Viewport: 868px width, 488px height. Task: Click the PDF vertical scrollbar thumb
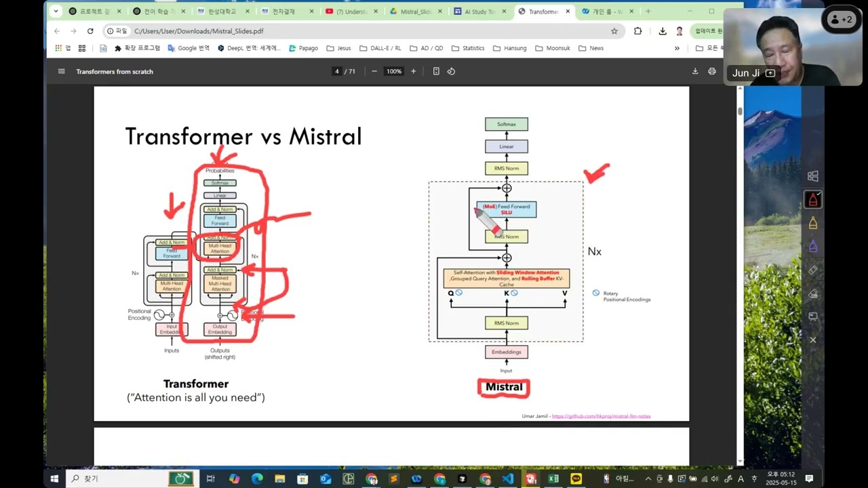coord(740,111)
